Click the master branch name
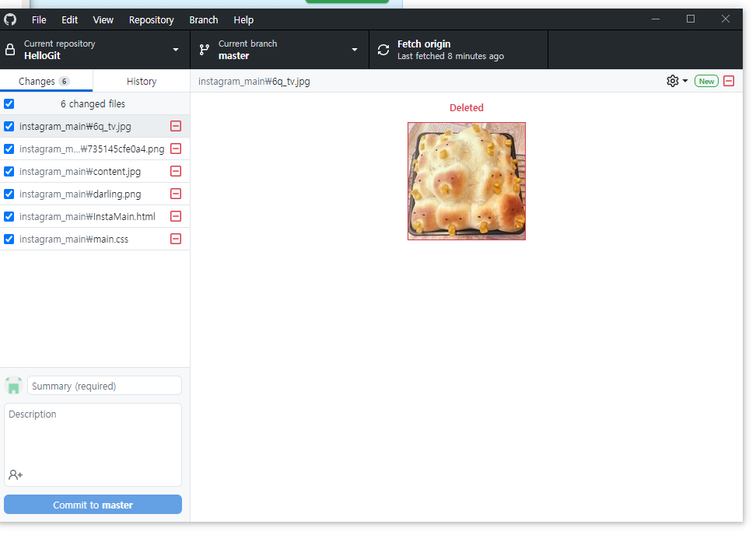This screenshot has height=535, width=756. click(234, 56)
